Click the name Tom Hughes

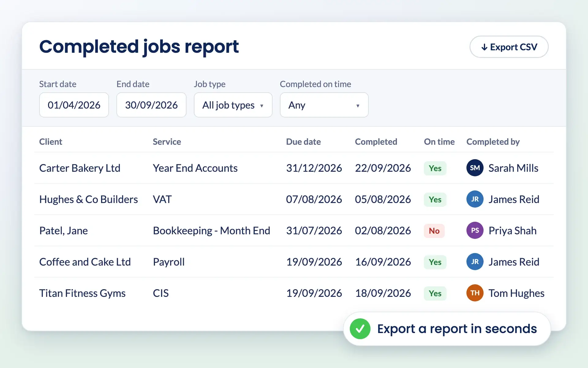pyautogui.click(x=516, y=293)
